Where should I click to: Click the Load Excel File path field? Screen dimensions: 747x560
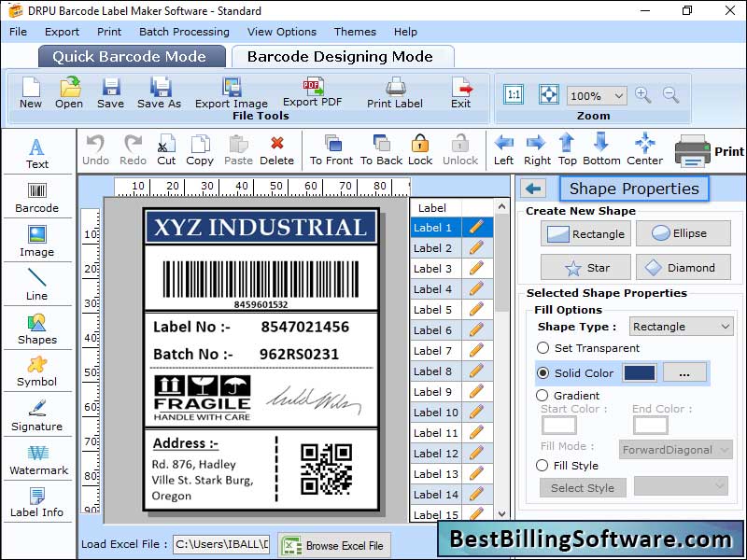221,544
